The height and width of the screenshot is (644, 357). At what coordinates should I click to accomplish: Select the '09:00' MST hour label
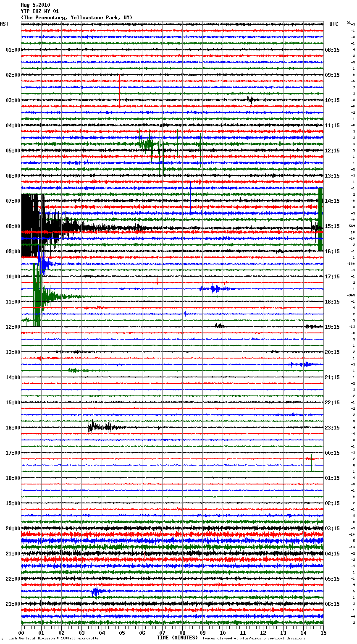[13, 251]
